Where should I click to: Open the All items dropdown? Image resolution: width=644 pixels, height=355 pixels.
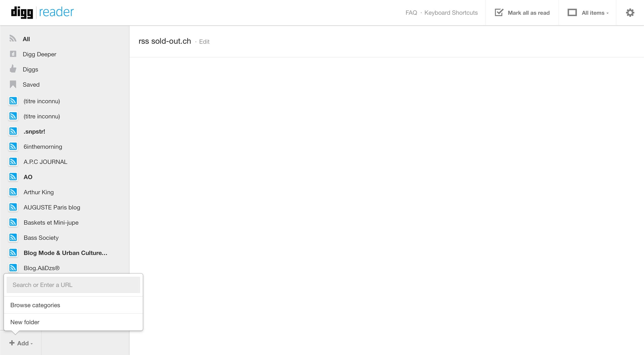click(595, 13)
